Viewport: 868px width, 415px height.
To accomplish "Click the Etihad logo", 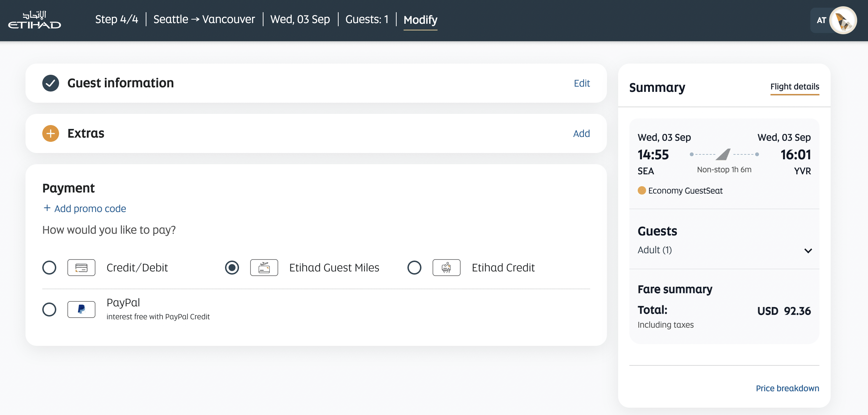I will [35, 20].
